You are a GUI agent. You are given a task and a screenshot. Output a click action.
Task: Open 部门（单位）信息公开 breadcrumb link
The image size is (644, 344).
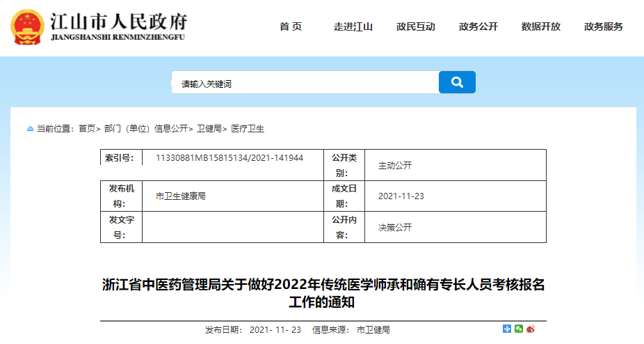pos(145,129)
